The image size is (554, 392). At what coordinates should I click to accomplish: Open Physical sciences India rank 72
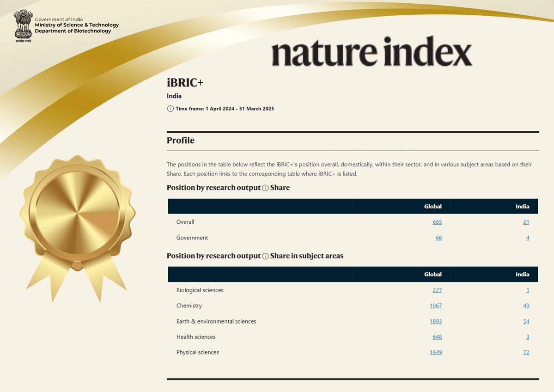click(x=526, y=352)
